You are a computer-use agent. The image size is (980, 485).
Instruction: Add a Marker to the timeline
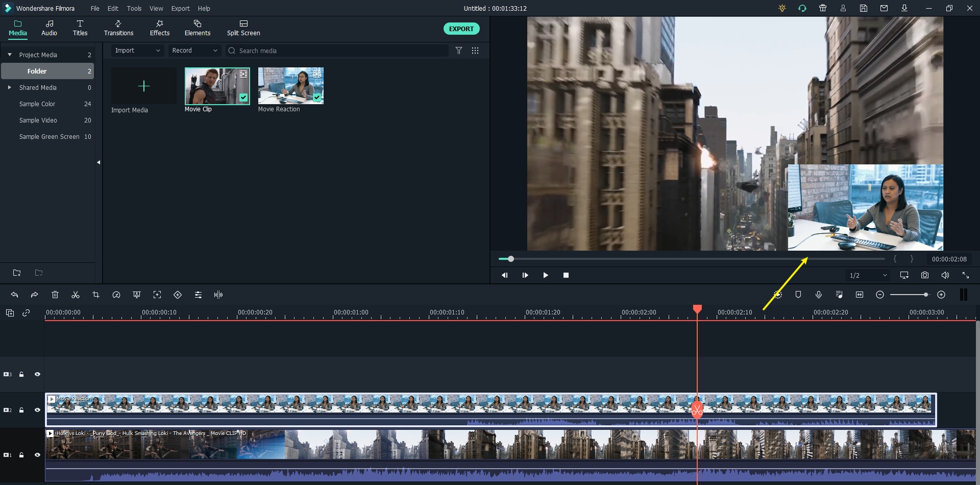798,295
